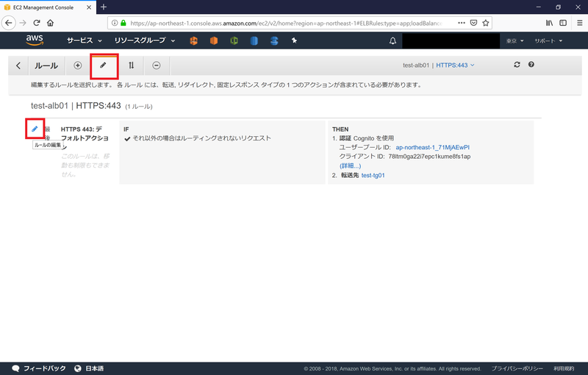Open the delete rules minus tab
Viewport: 588px width, 375px height.
(x=157, y=65)
